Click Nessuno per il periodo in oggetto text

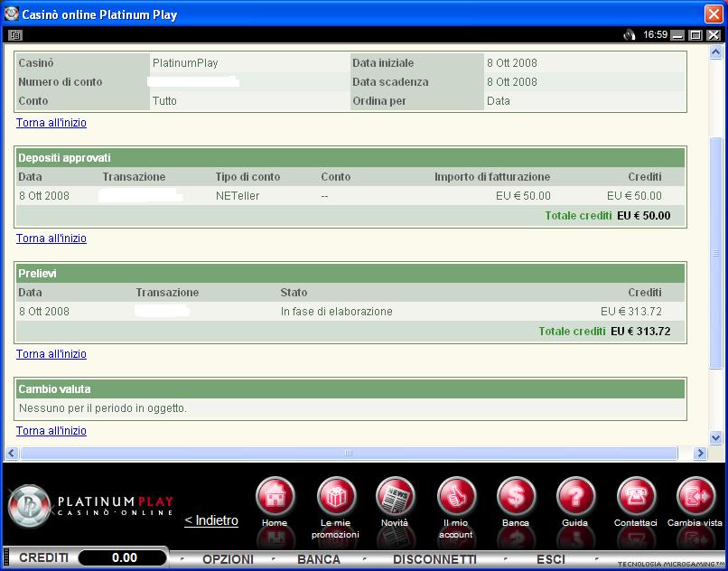[x=103, y=409]
